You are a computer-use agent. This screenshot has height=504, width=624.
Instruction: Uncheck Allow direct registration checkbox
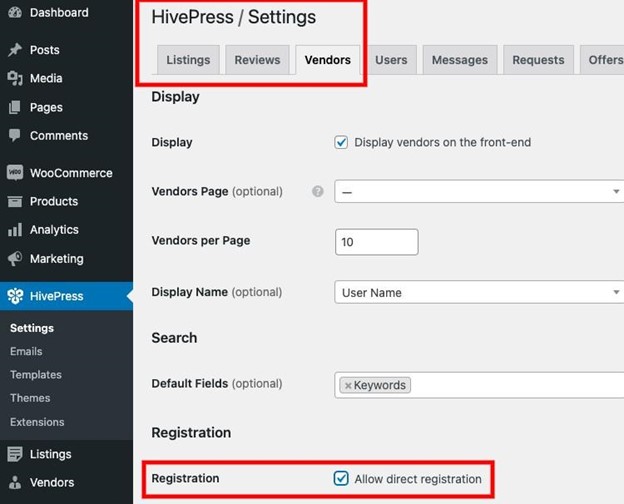pos(342,480)
